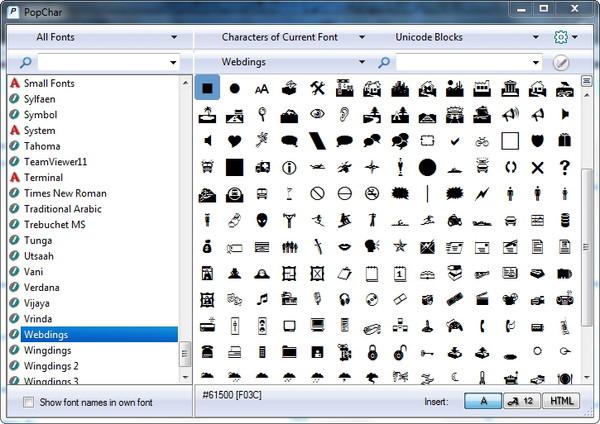The width and height of the screenshot is (600, 424).
Task: Pick the bicycle glyph
Action: (x=482, y=140)
